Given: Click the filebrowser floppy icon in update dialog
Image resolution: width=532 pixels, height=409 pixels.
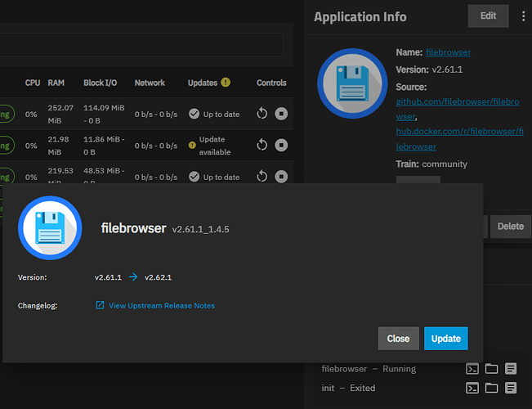Looking at the screenshot, I should pos(50,228).
